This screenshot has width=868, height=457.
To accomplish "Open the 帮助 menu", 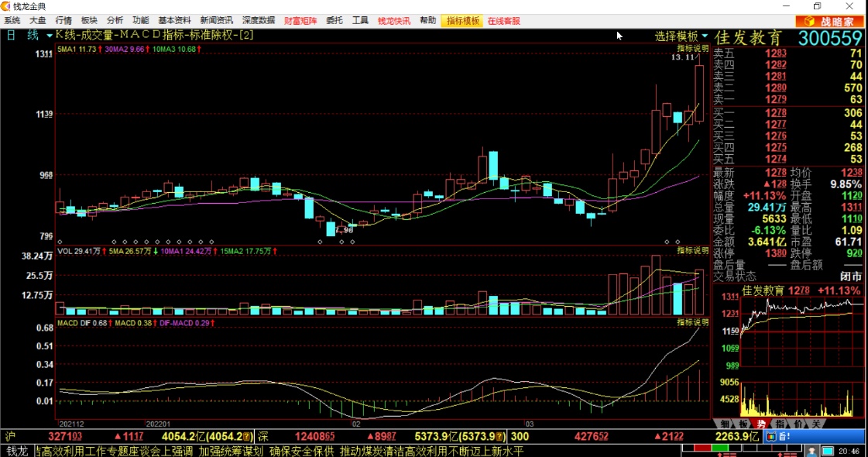I will pos(428,20).
